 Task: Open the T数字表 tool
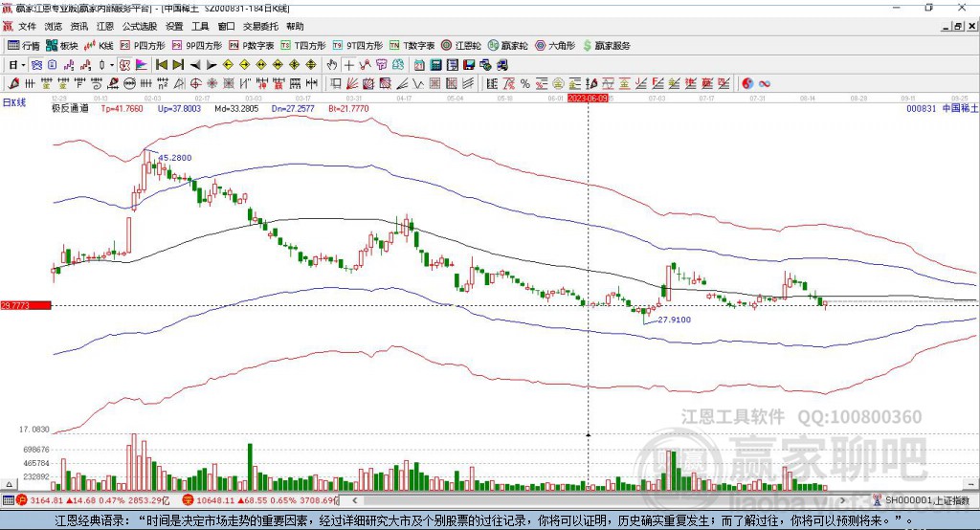tap(412, 46)
